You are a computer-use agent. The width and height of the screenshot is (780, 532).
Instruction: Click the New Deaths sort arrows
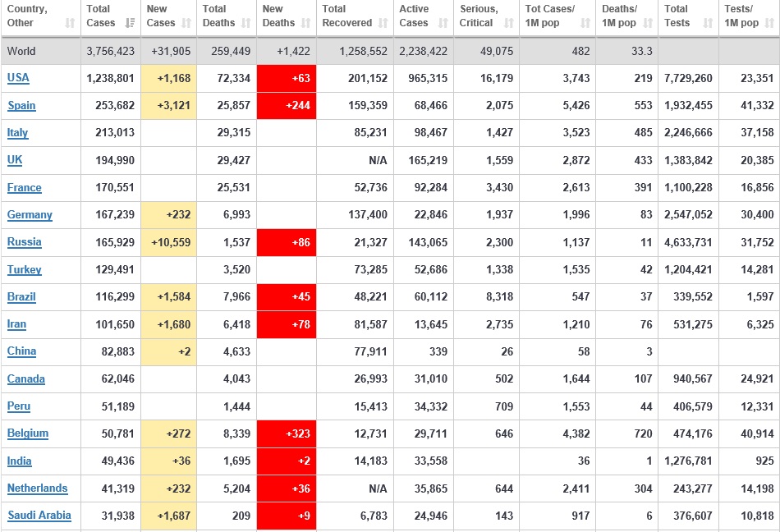305,23
